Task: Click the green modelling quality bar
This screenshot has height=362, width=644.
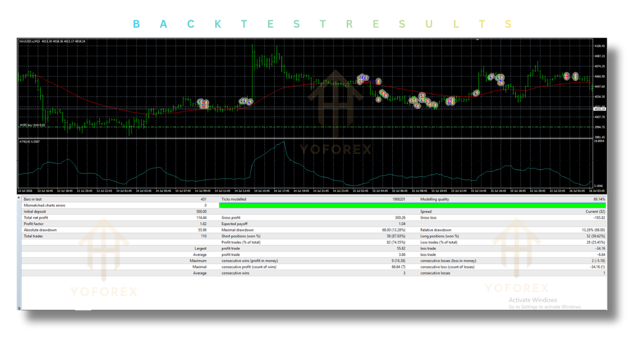Action: tap(412, 205)
